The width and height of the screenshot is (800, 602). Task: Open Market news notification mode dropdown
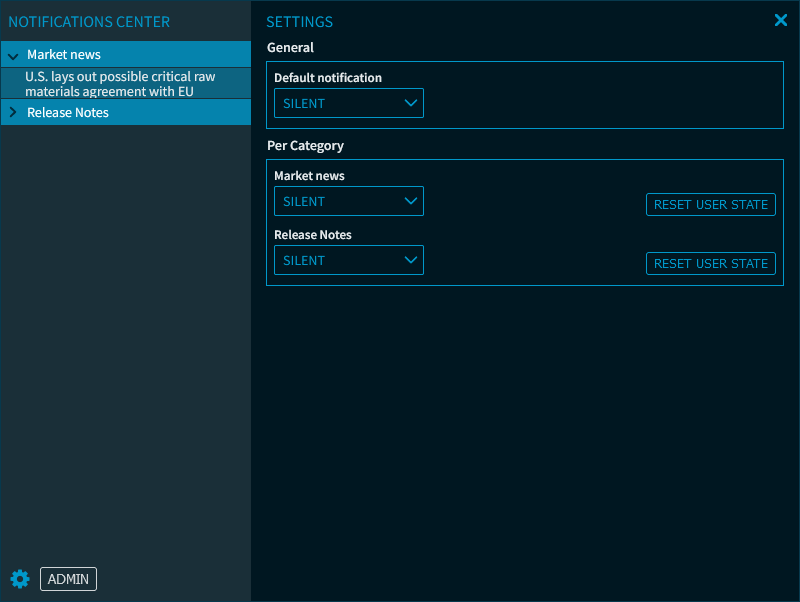click(348, 201)
